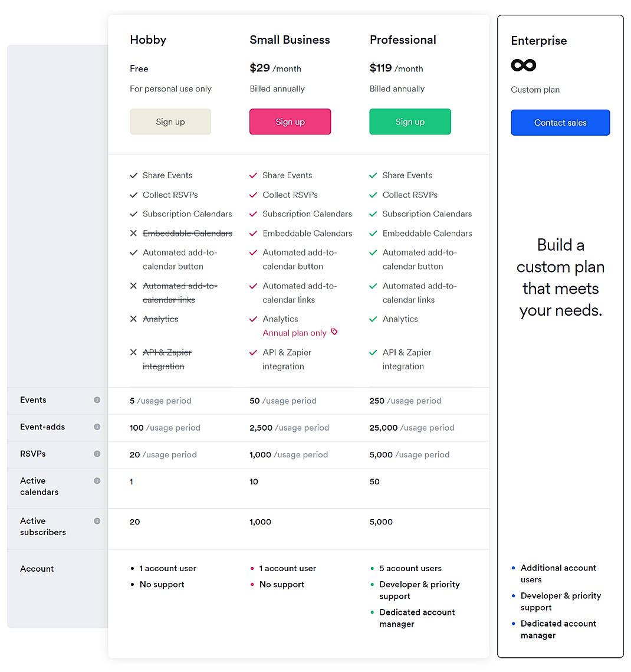This screenshot has height=672, width=631.
Task: Click the tag icon beside Annual plan only
Action: (335, 332)
